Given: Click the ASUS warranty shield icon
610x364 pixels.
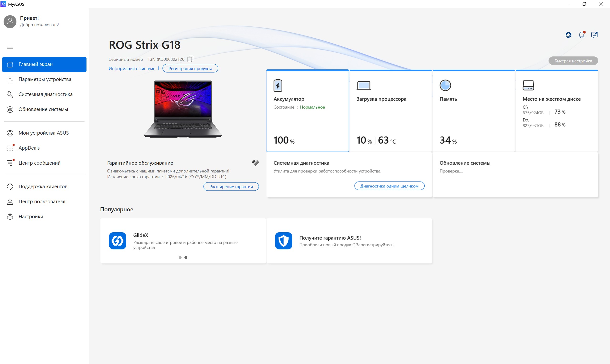Looking at the screenshot, I should (x=284, y=241).
